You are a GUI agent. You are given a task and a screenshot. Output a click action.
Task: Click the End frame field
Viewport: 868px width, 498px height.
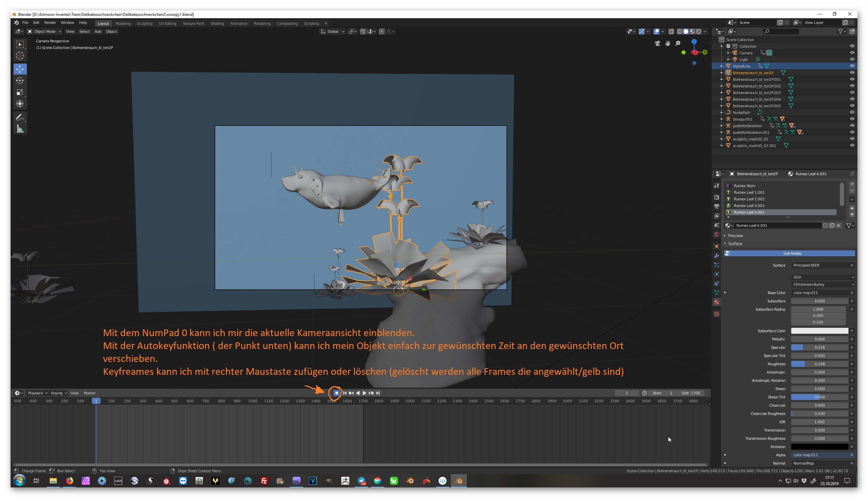[x=691, y=393]
